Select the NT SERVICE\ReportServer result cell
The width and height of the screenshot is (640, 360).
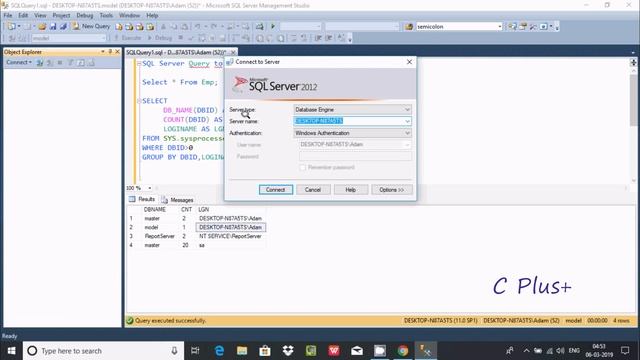pos(231,236)
